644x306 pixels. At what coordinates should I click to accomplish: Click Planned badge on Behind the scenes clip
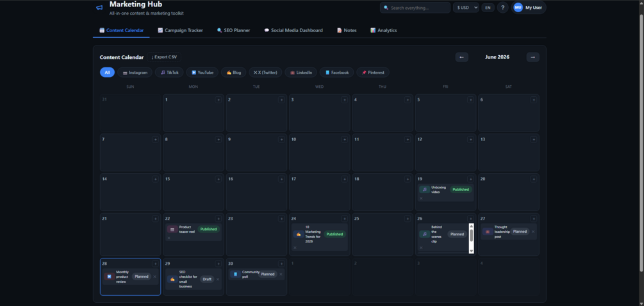tap(457, 234)
